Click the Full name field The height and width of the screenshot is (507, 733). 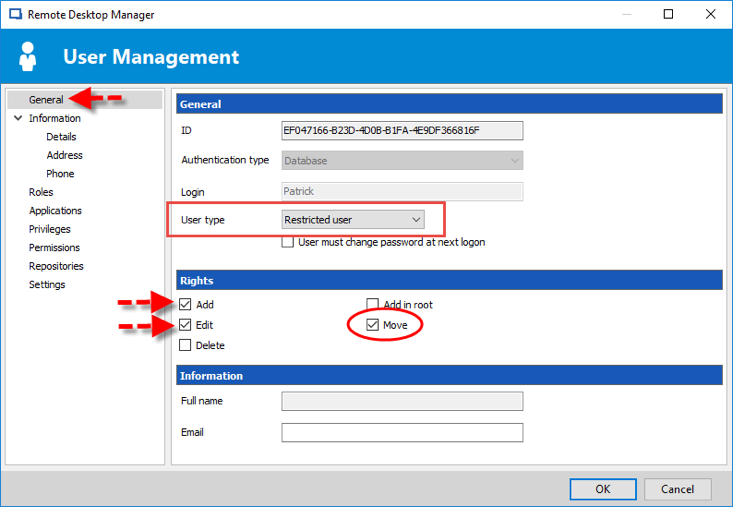402,401
